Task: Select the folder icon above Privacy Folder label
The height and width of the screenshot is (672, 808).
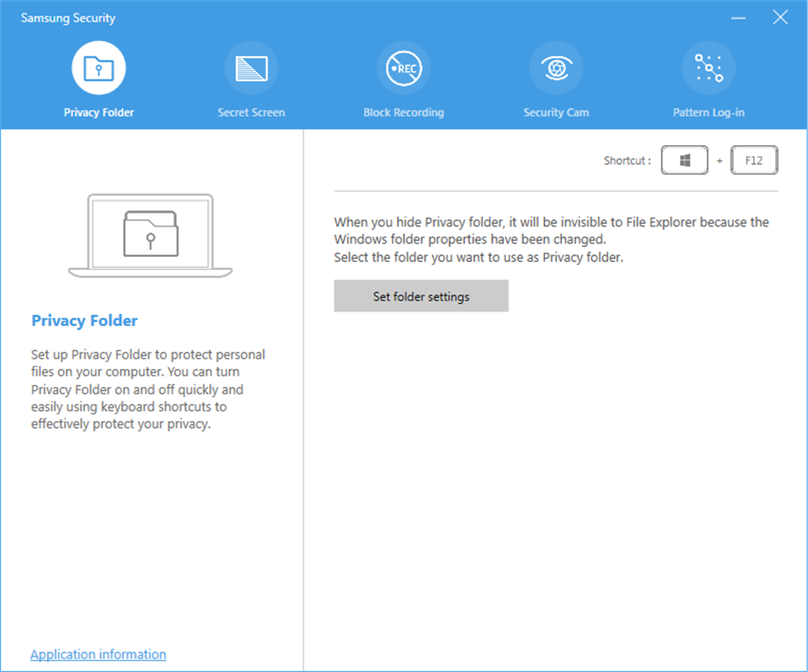Action: click(98, 67)
